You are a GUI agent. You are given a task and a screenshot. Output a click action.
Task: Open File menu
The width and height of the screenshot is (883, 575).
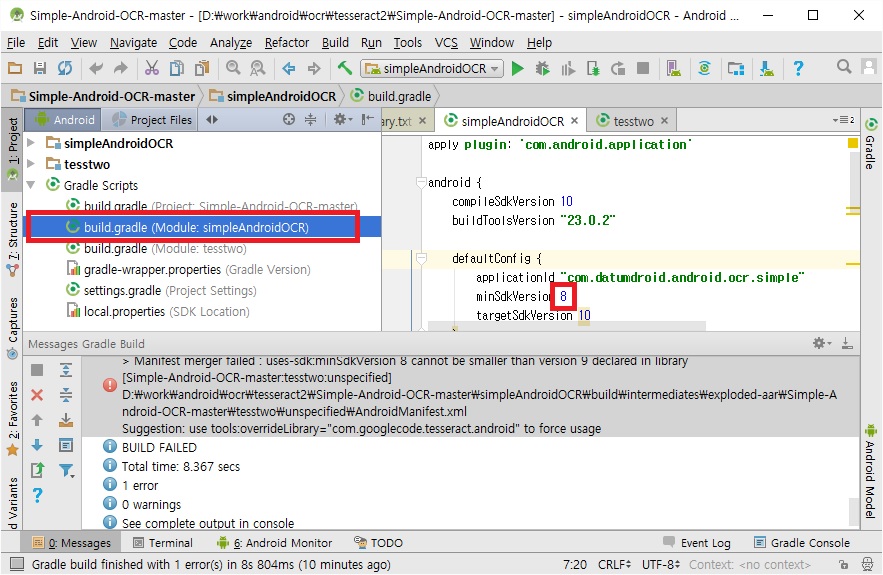(16, 43)
